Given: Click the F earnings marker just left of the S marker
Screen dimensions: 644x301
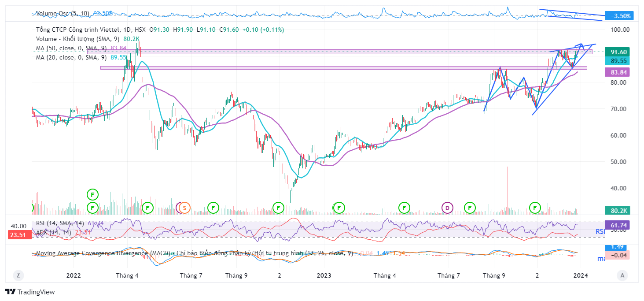Looking at the screenshot, I should coord(148,207).
